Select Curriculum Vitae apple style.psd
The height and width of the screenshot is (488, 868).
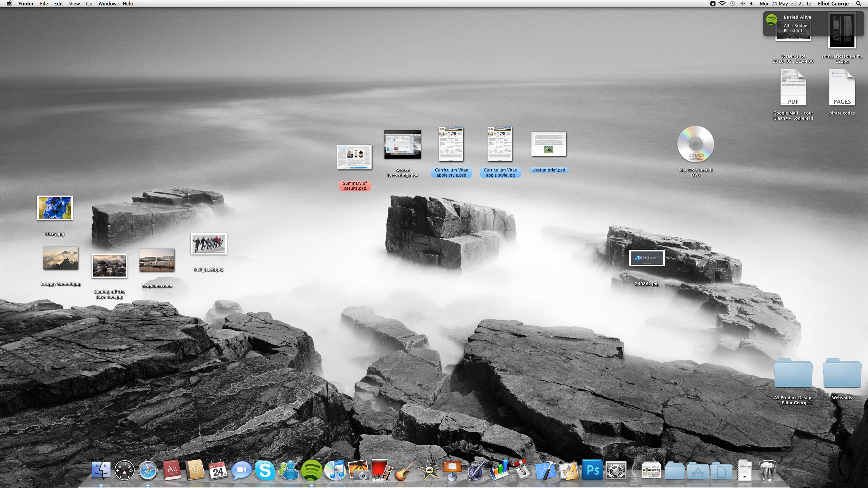[451, 144]
